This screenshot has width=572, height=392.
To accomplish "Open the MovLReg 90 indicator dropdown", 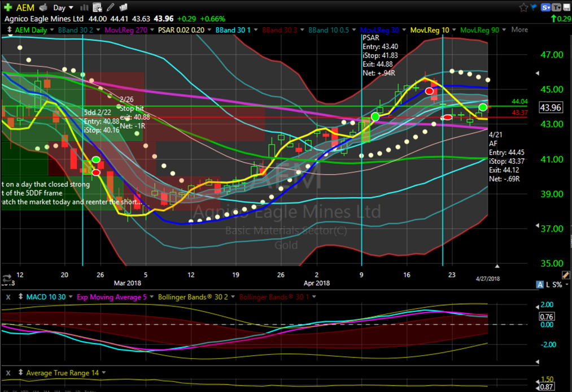I will click(504, 30).
